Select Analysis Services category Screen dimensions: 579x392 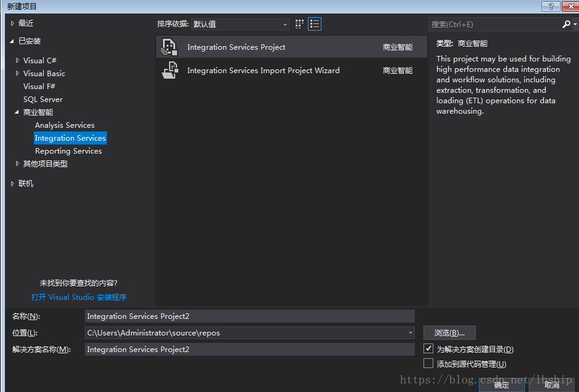(x=65, y=125)
